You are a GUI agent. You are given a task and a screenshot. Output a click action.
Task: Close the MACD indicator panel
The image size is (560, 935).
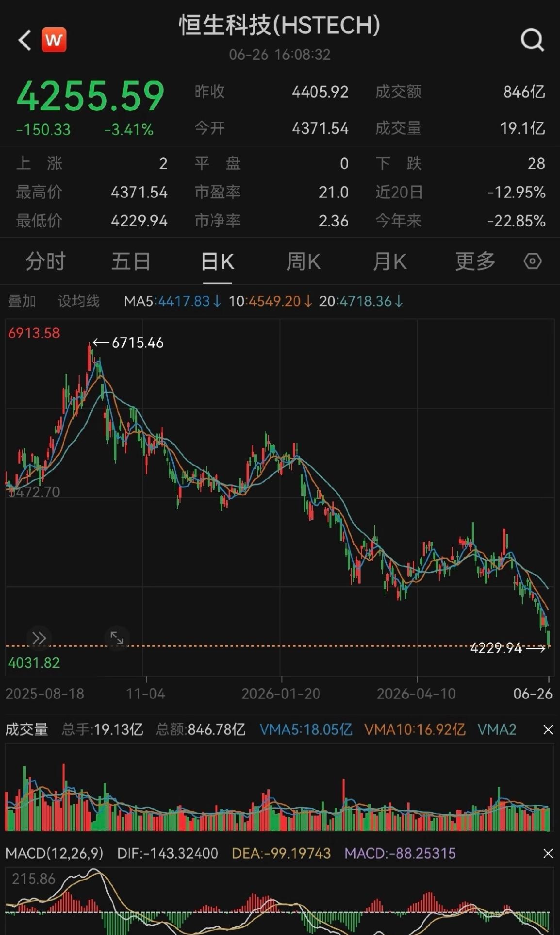click(548, 853)
